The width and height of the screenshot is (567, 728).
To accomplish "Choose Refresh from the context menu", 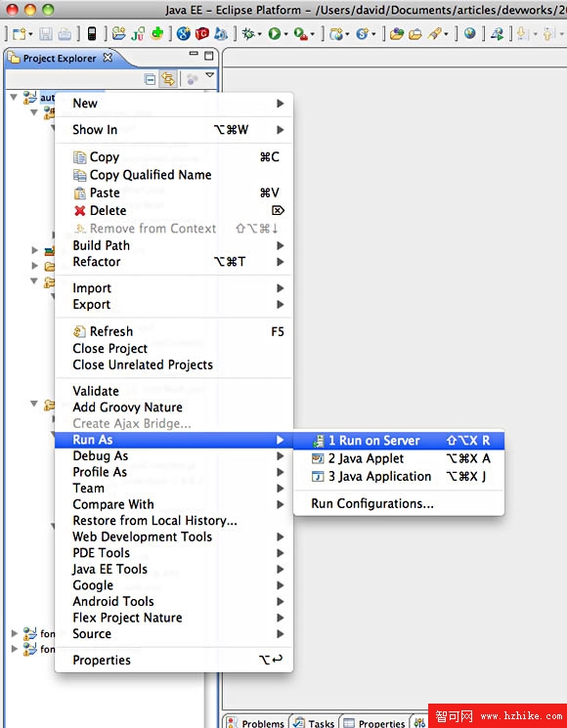I will click(x=174, y=331).
